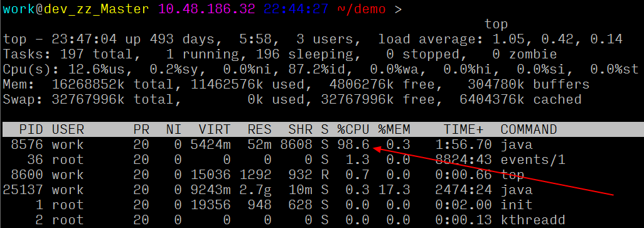Click the COMMAND column header
This screenshot has height=228, width=644.
click(x=529, y=130)
